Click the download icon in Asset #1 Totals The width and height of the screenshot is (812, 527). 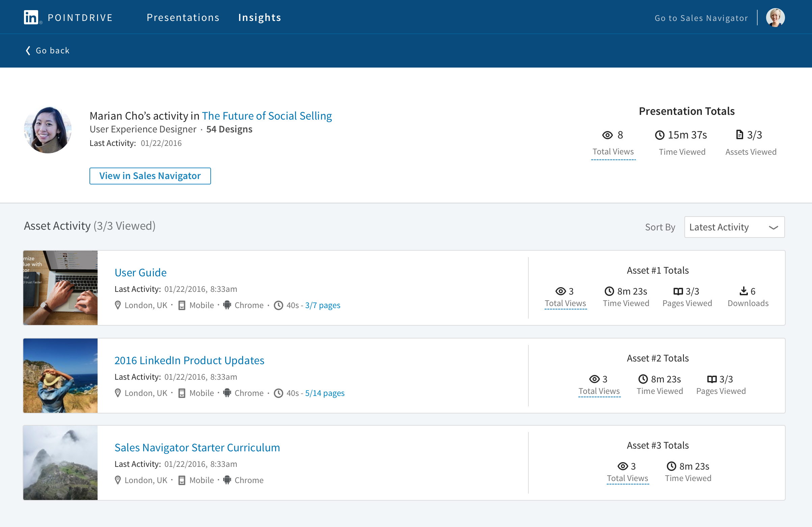(x=743, y=291)
